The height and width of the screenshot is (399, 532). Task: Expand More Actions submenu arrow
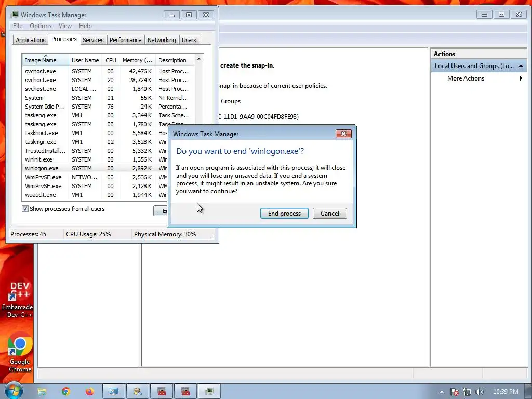[x=521, y=78]
